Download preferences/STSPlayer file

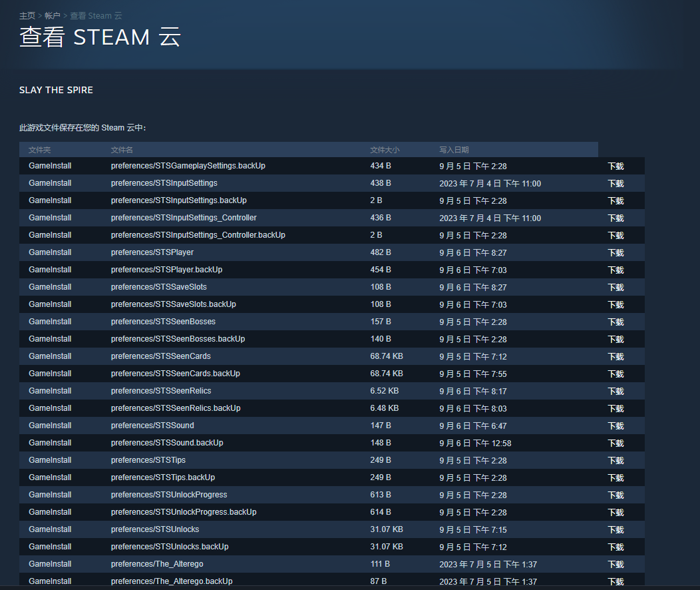coord(615,253)
